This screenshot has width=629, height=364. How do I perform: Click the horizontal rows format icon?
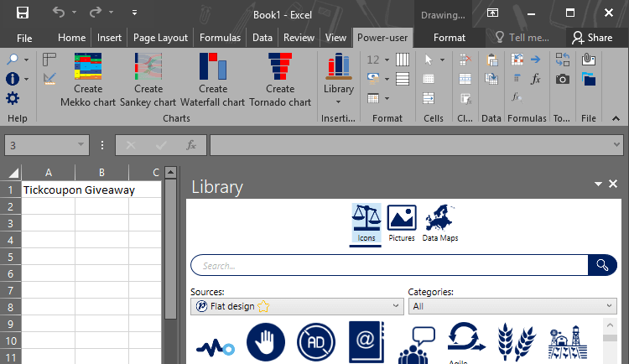click(403, 79)
